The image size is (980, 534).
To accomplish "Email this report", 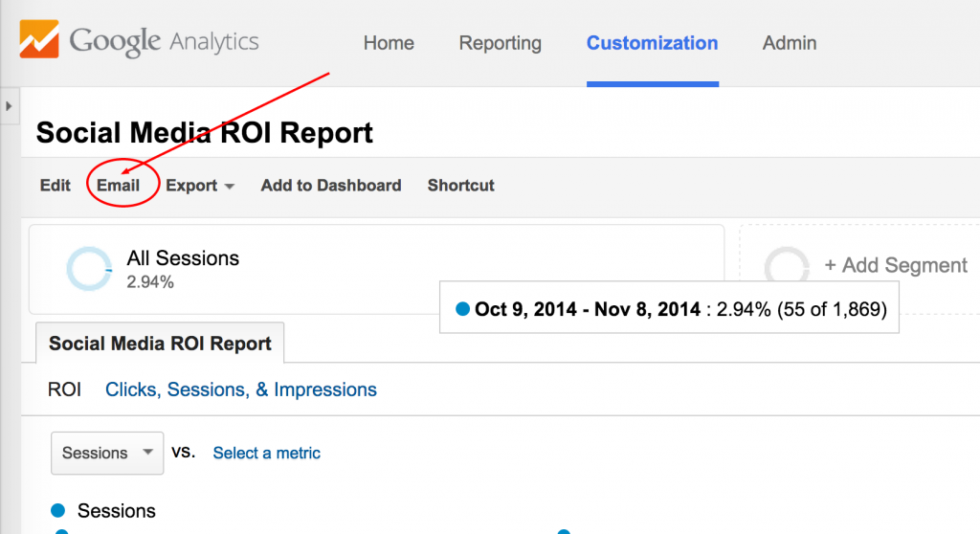I will coord(118,185).
